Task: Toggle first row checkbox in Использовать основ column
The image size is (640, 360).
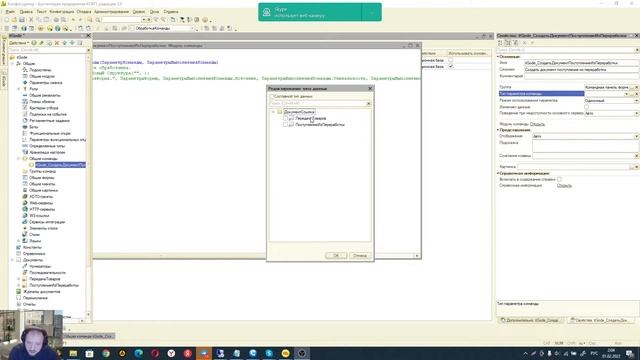Action: coord(451,60)
